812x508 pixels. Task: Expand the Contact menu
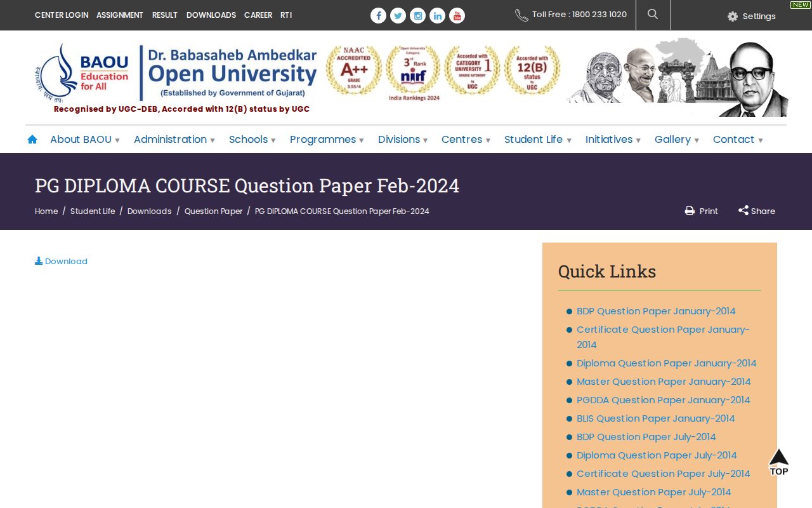pos(738,140)
